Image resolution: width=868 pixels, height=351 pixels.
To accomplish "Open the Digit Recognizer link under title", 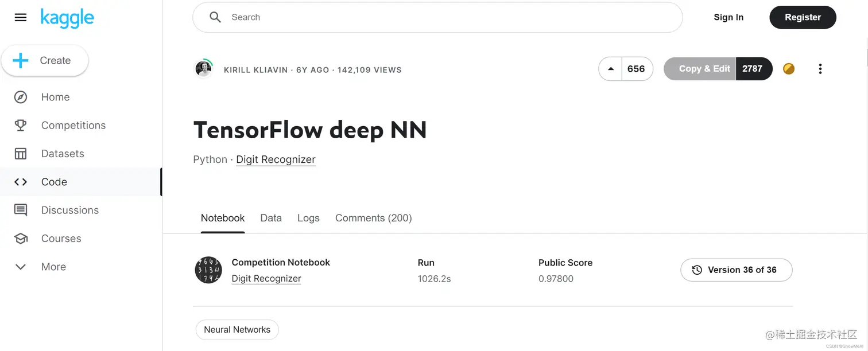I will [x=276, y=159].
